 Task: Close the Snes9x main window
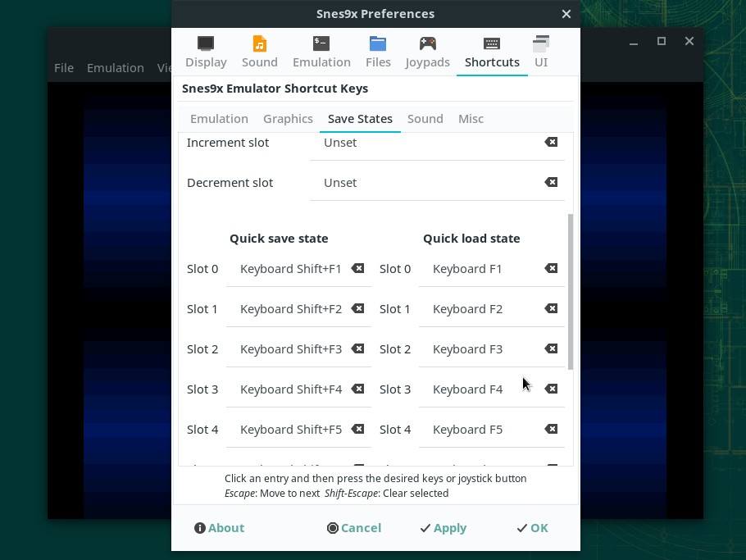[689, 41]
